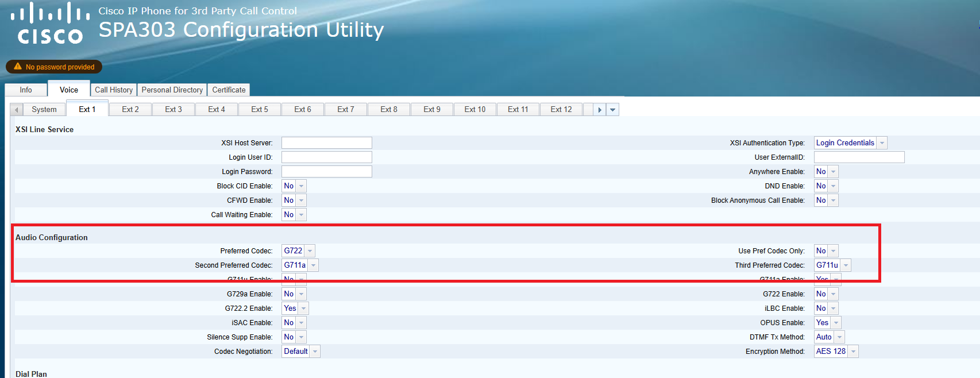
Task: Open the Info tab
Action: click(x=26, y=90)
